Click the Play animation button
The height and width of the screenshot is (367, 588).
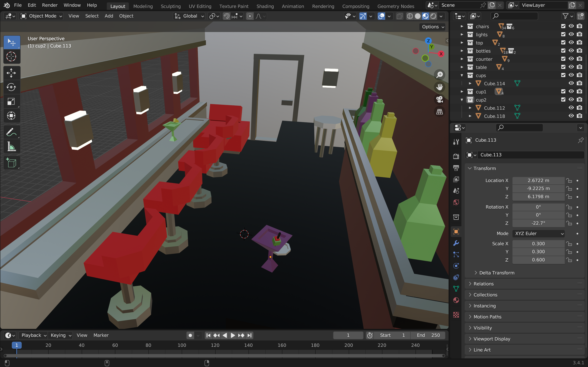233,335
